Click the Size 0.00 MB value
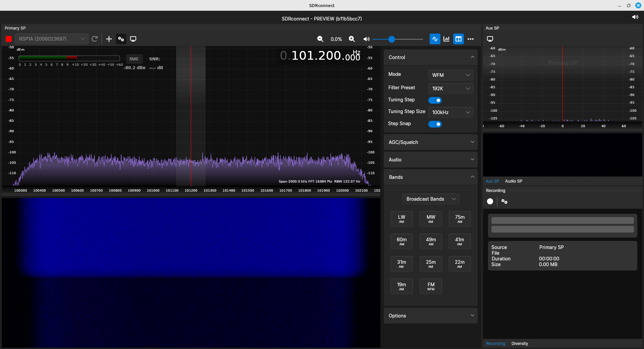 (x=548, y=264)
